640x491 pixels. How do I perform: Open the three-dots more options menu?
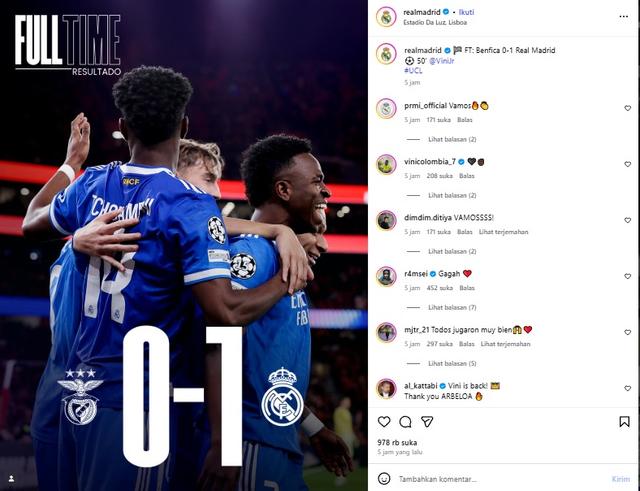[x=623, y=16]
